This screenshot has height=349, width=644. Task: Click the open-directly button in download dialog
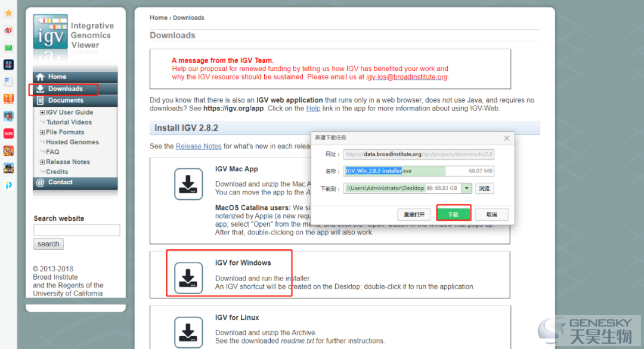pos(414,215)
